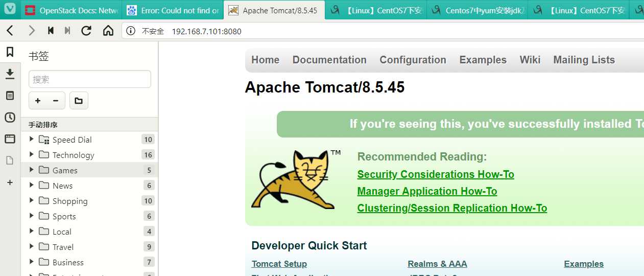Click the address bar URL
The width and height of the screenshot is (644, 276).
(x=206, y=31)
